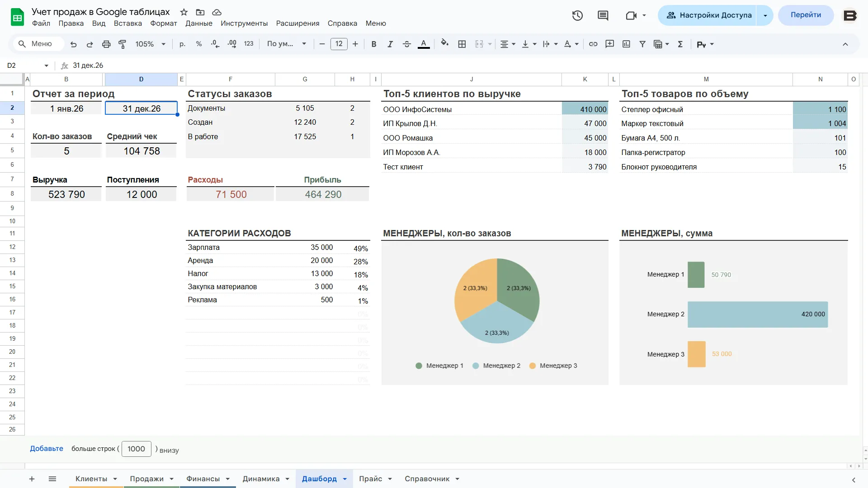The height and width of the screenshot is (488, 868).
Task: Open the 105% zoom dropdown
Action: tap(151, 44)
